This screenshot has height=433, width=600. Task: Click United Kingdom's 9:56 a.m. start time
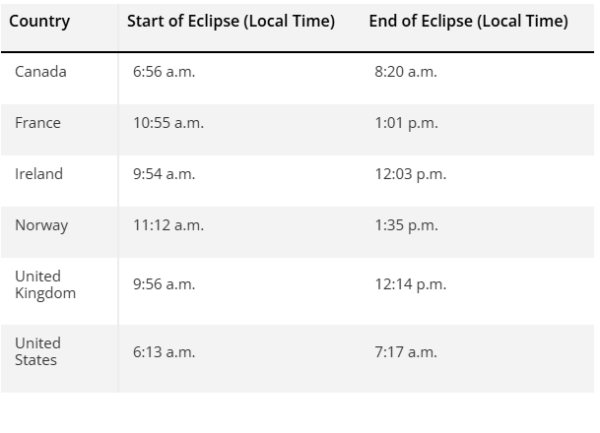pos(164,284)
